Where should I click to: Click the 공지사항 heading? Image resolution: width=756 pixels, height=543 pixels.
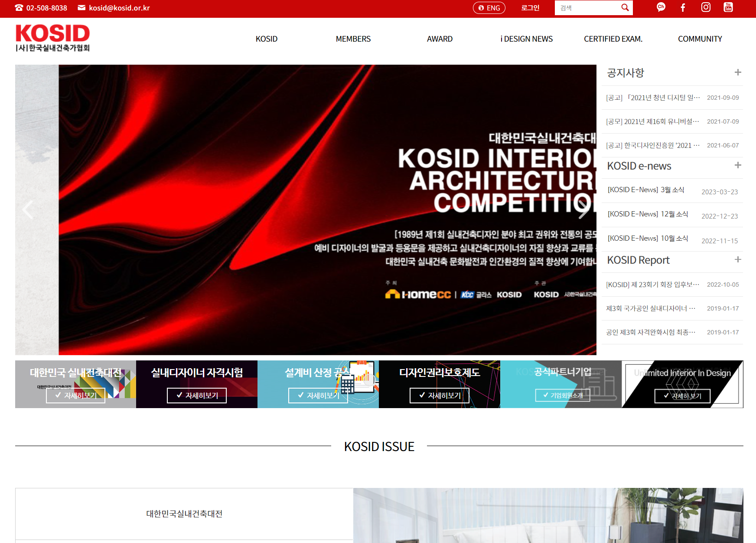pyautogui.click(x=626, y=73)
